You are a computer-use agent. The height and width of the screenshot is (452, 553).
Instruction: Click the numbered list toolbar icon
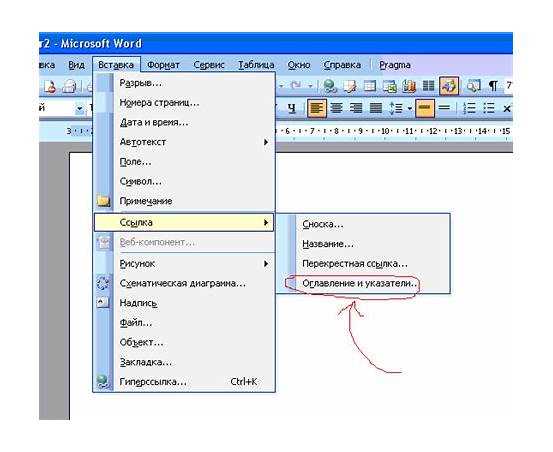tap(469, 108)
